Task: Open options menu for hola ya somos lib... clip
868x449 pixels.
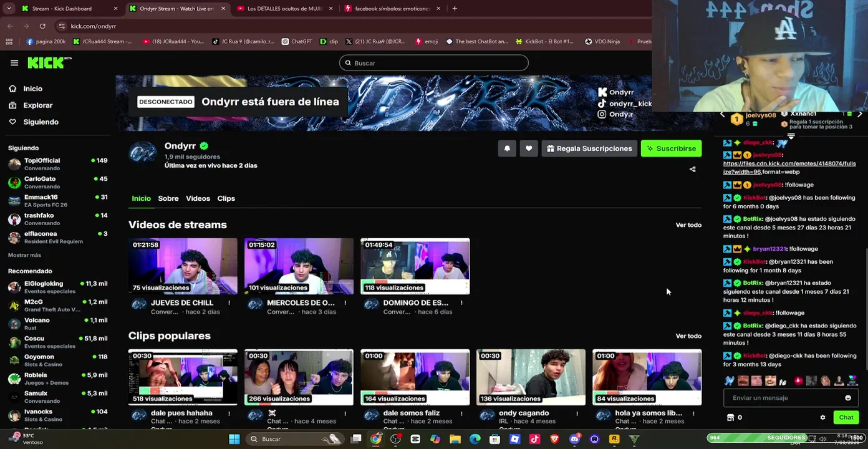Action: pos(693,413)
